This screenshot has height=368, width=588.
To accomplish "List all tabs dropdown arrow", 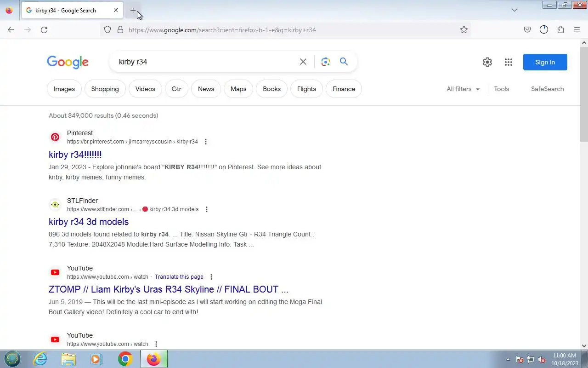I will [x=514, y=10].
